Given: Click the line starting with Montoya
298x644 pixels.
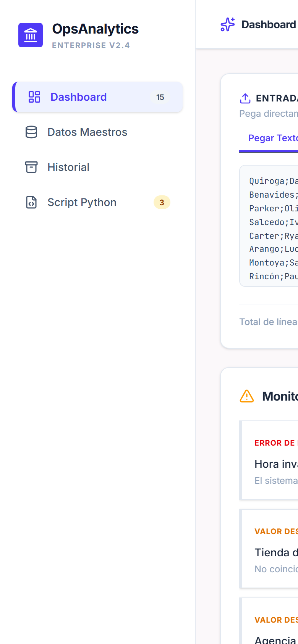Looking at the screenshot, I should point(274,263).
